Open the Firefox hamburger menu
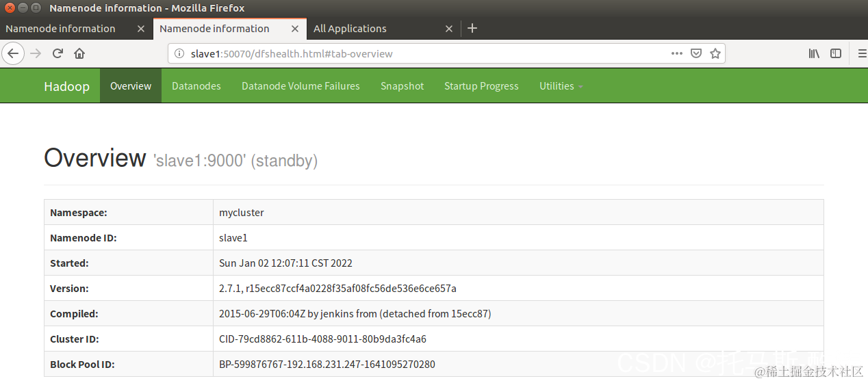This screenshot has width=868, height=383. coord(861,53)
